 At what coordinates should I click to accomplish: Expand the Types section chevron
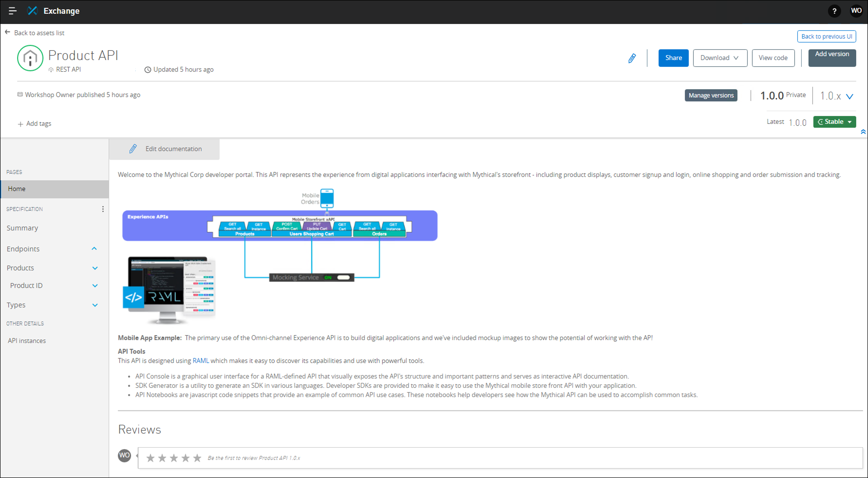(95, 305)
